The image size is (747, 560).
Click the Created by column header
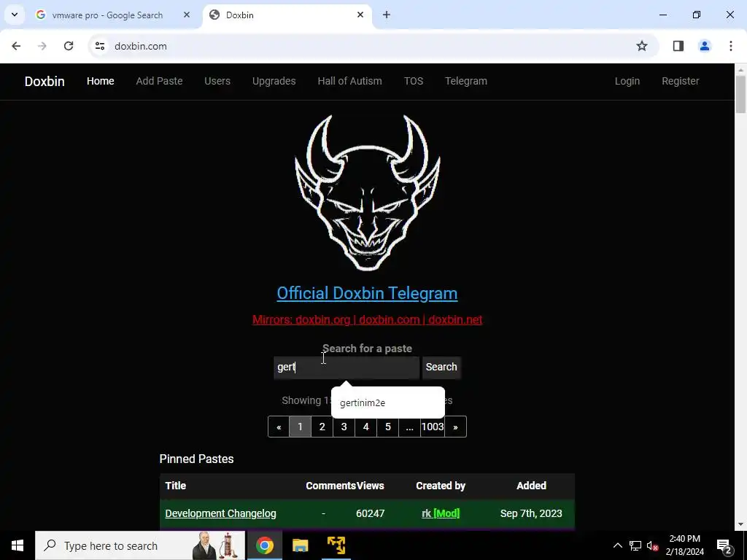coord(441,486)
